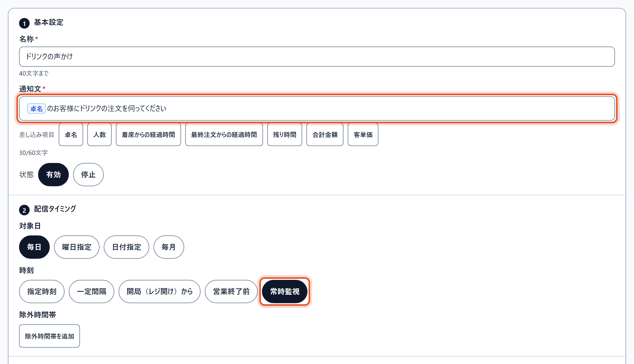Insert 着席からの経過時間 merge field
This screenshot has height=364, width=634.
click(148, 134)
